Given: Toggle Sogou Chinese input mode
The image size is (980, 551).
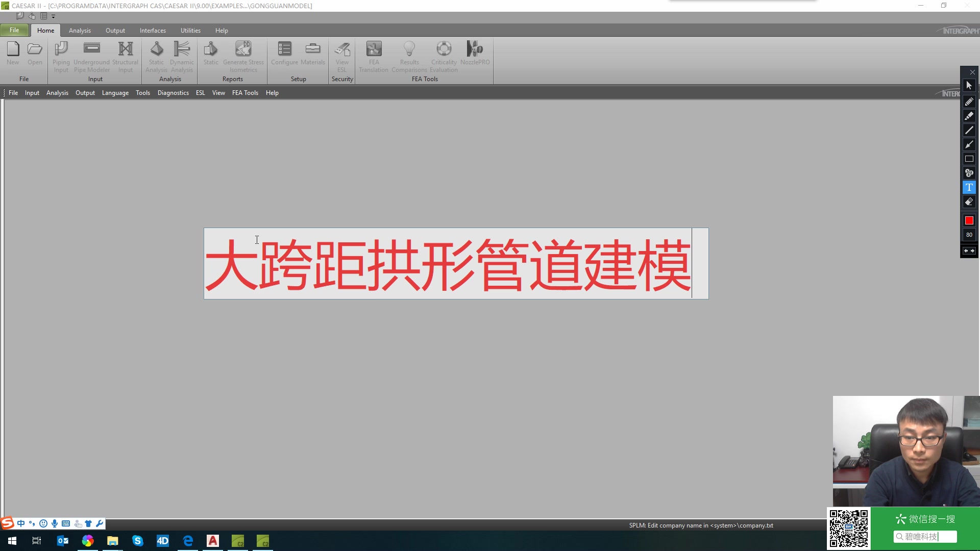Looking at the screenshot, I should point(21,523).
